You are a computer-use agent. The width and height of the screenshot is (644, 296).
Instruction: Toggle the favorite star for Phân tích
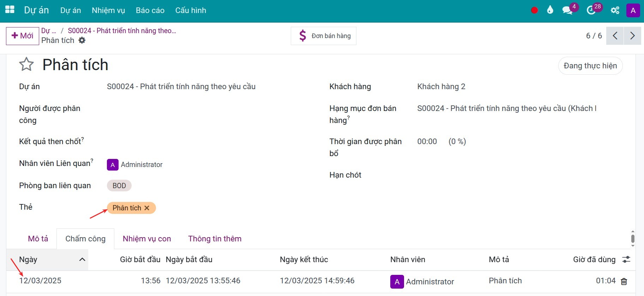point(26,64)
